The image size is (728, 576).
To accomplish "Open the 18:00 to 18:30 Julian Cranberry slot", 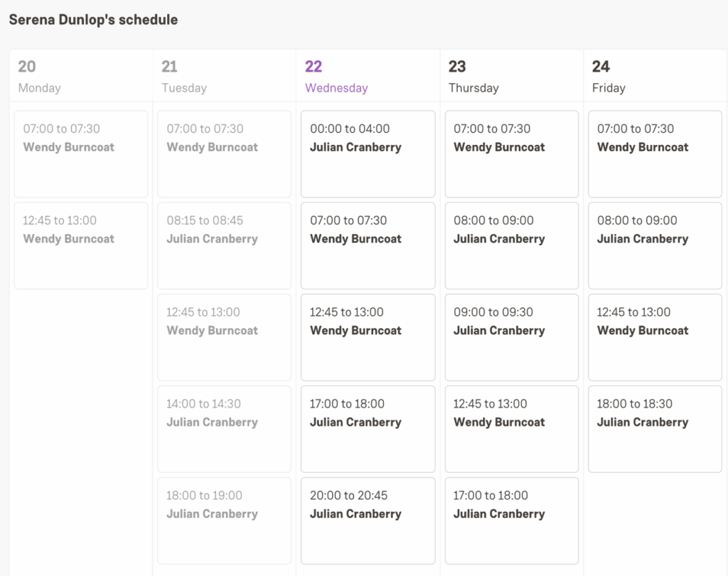I will pyautogui.click(x=655, y=429).
